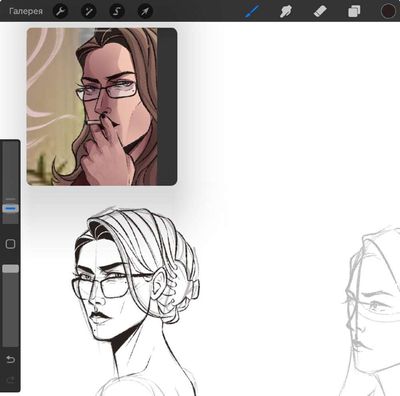
Task: Adjust the brush opacity slider handle
Action: click(x=10, y=269)
